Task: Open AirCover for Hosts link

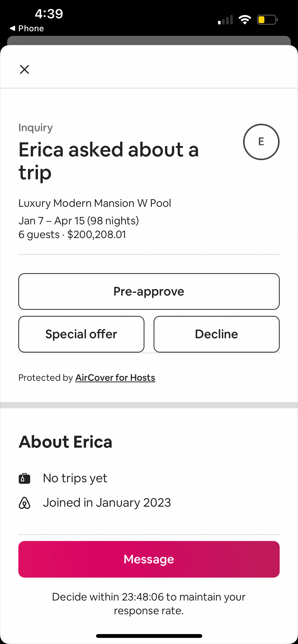Action: pyautogui.click(x=115, y=378)
